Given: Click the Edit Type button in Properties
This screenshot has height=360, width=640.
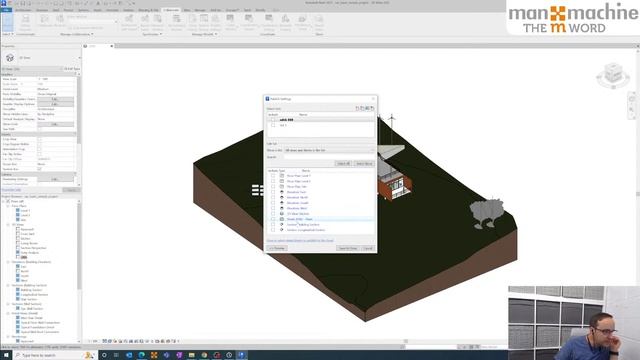Looking at the screenshot, I should [x=71, y=69].
